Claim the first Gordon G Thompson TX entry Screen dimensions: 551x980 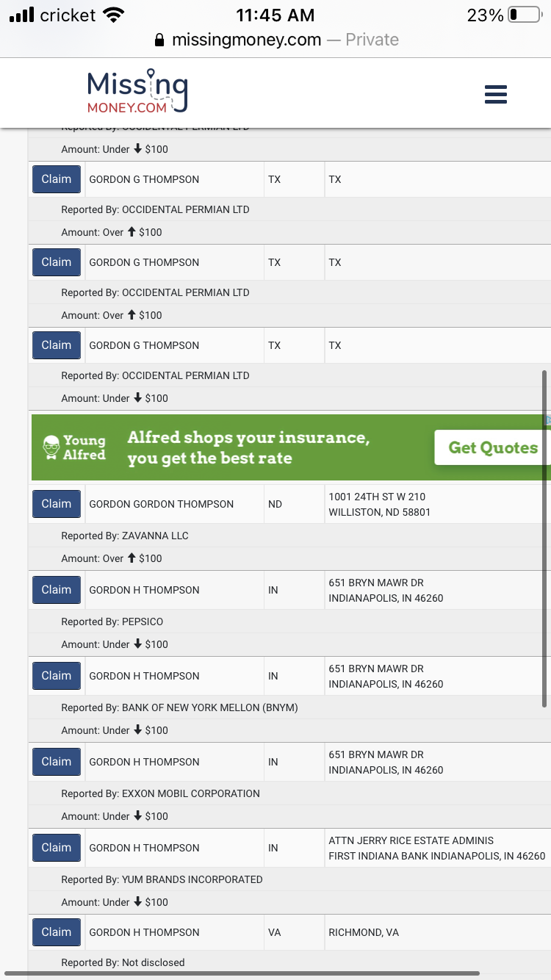[x=57, y=179]
